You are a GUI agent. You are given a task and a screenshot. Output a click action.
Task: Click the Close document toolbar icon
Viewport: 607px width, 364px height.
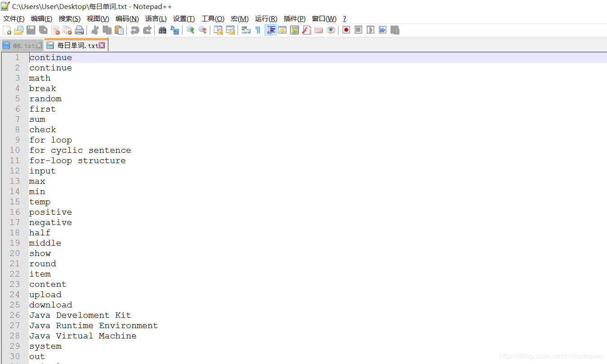tap(55, 30)
